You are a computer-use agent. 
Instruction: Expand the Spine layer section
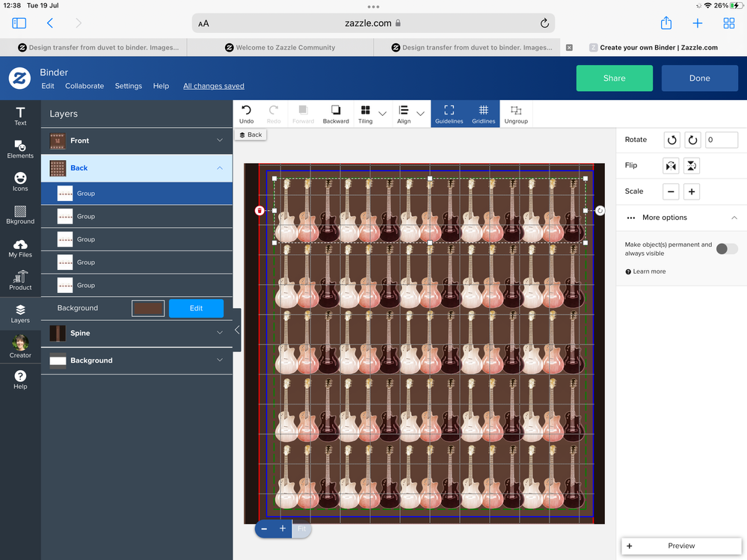click(220, 333)
